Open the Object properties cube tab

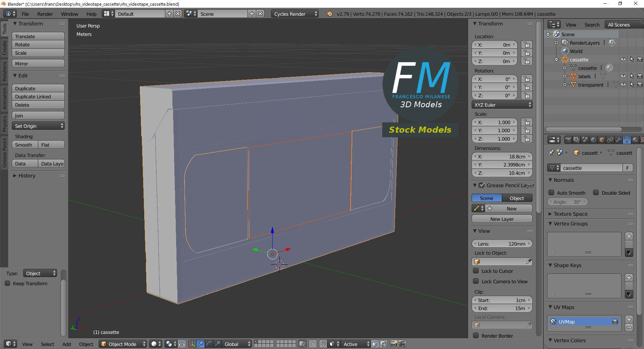[602, 140]
